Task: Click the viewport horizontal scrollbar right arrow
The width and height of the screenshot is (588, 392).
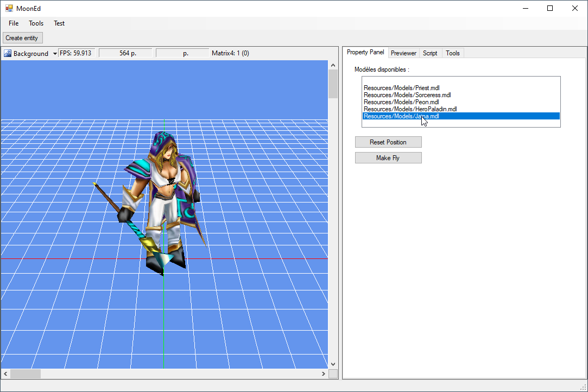Action: coord(324,374)
